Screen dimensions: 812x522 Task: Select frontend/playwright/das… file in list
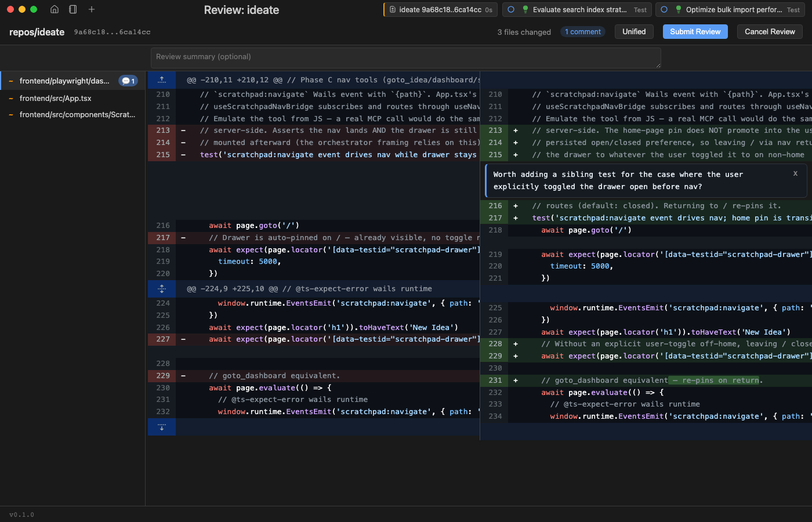click(x=72, y=81)
